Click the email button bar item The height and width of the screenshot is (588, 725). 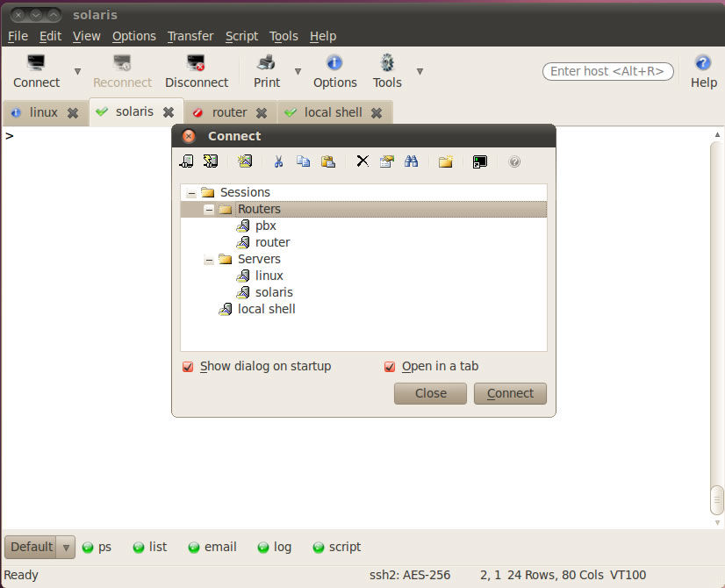[x=212, y=547]
